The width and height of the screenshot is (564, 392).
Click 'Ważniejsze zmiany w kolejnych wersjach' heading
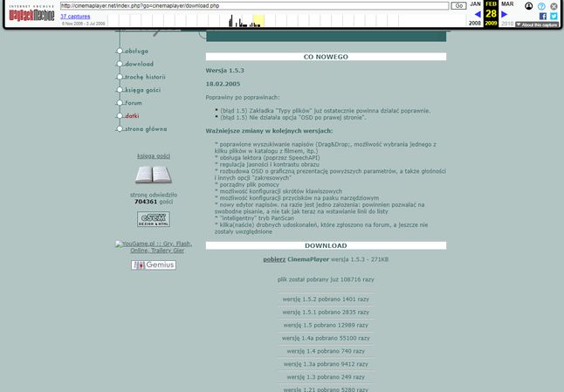[270, 131]
